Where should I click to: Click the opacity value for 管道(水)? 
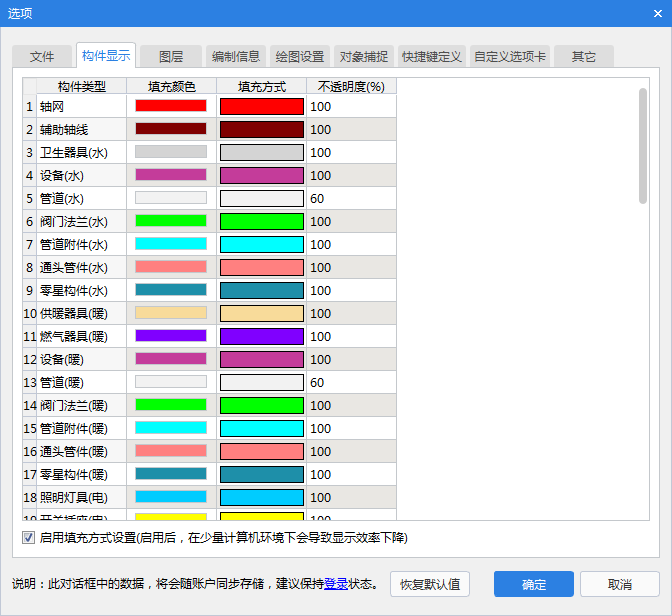318,198
